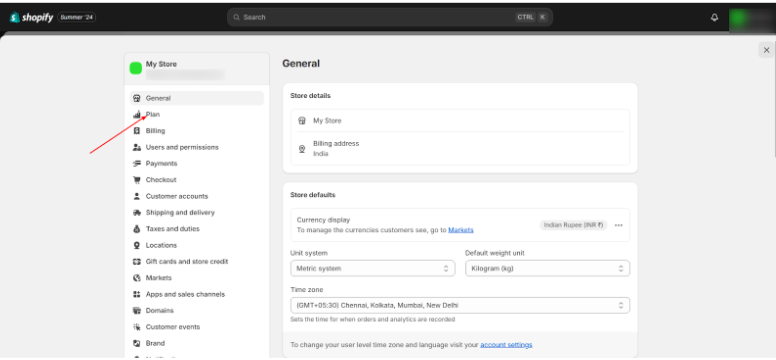Screen dimensions: 776x360
Task: Click the General storefront icon
Action: pyautogui.click(x=137, y=98)
